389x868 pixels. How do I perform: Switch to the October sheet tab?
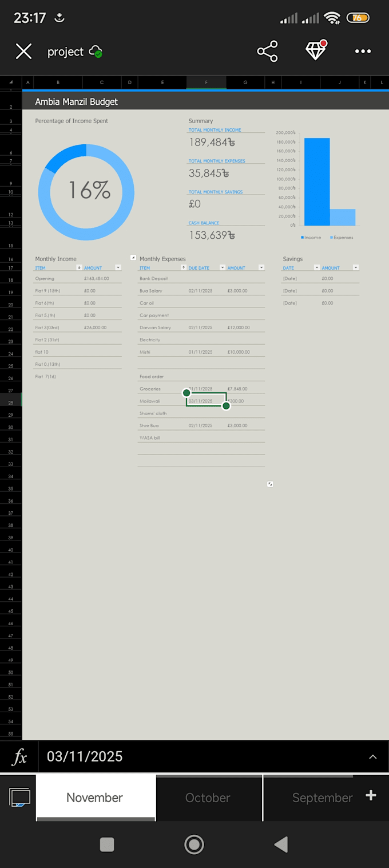coord(208,798)
